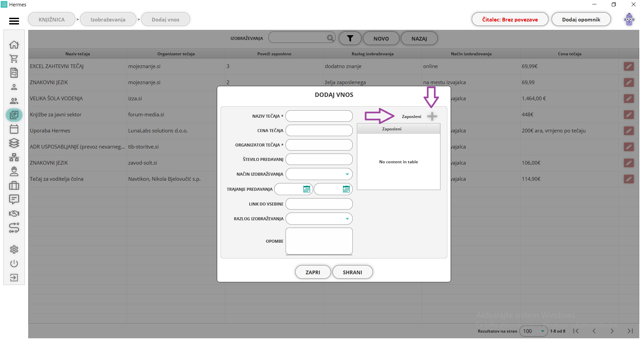
Task: Select forum-media.si organizer cell
Action: pyautogui.click(x=146, y=115)
